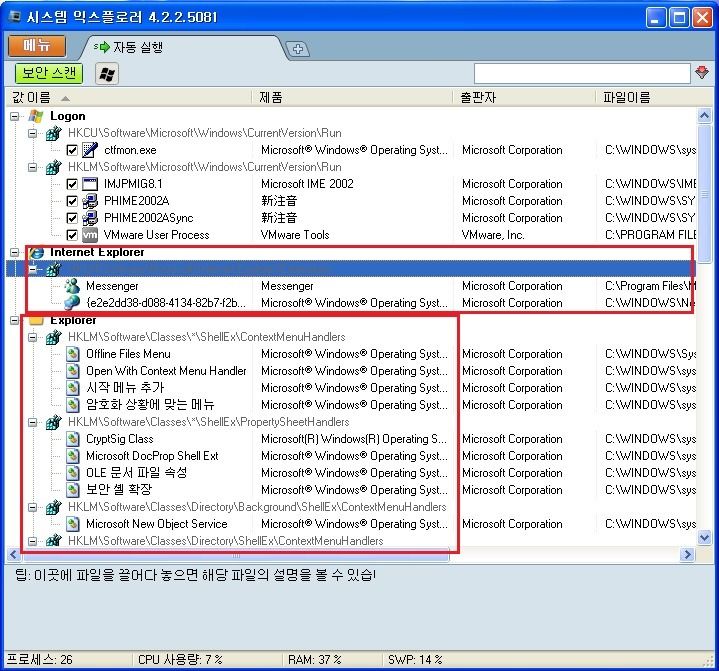This screenshot has height=671, width=719.
Task: Click the ctfmon.exe pen icon
Action: pyautogui.click(x=90, y=150)
